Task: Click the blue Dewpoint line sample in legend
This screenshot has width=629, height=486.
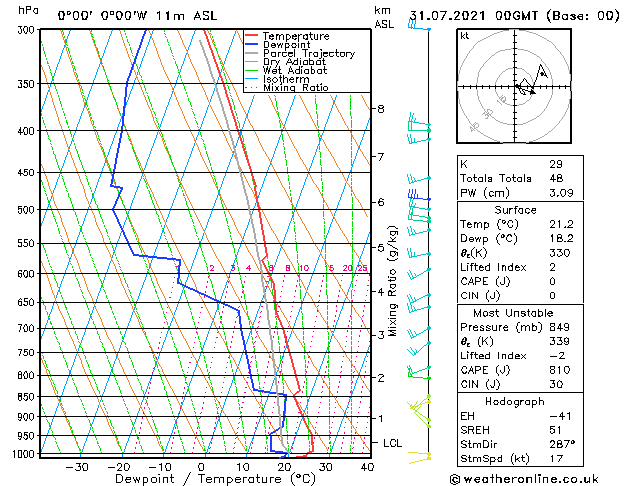Action: 252,45
